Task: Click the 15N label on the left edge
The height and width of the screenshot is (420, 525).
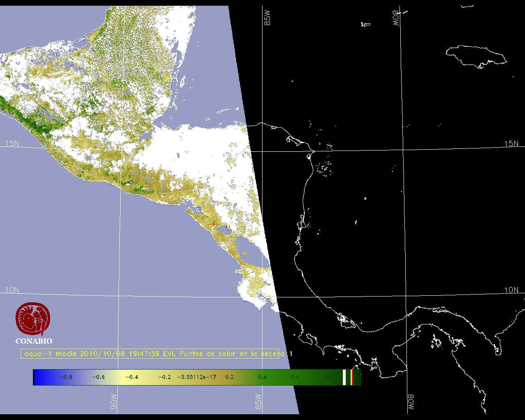Action: (12, 144)
